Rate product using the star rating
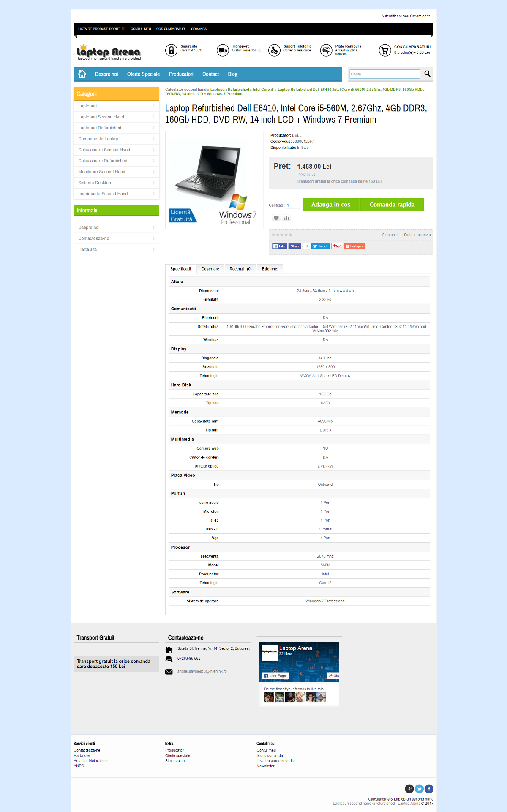This screenshot has width=507, height=812. pos(282,235)
